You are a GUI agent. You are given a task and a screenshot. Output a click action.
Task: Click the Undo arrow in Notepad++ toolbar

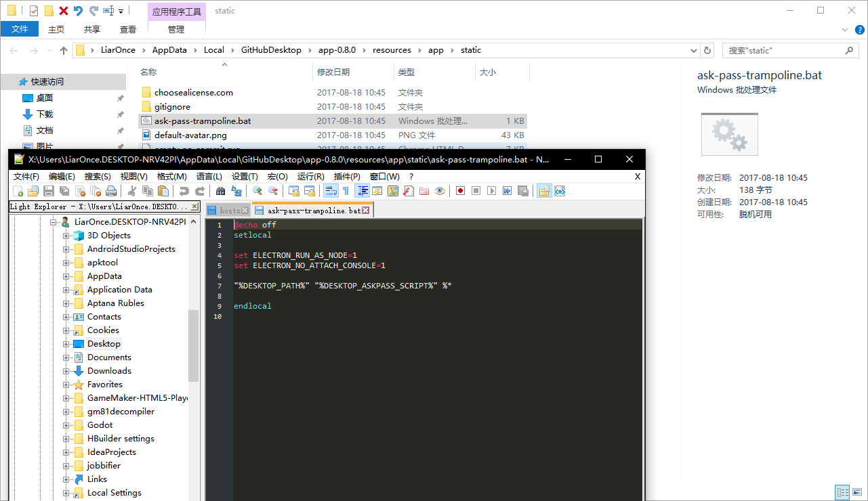184,191
